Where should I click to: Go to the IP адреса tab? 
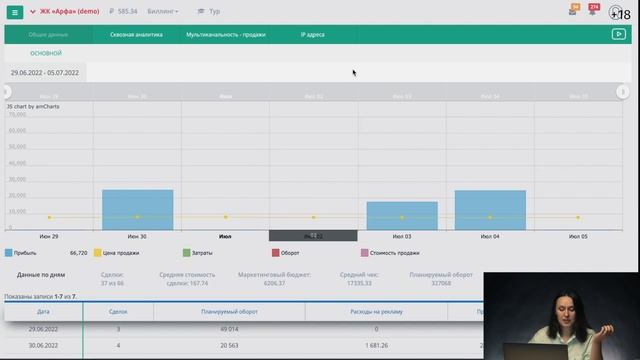313,35
